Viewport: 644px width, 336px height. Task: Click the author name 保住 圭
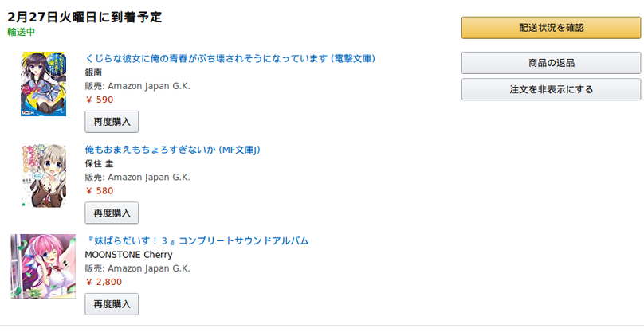click(x=99, y=163)
